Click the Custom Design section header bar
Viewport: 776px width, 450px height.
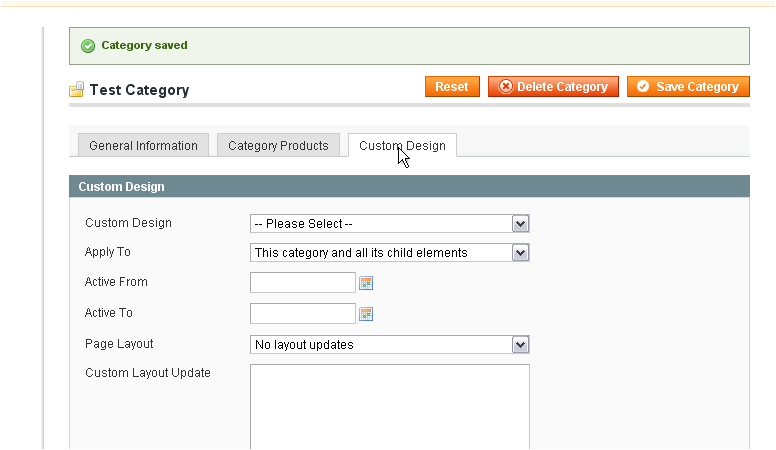409,187
